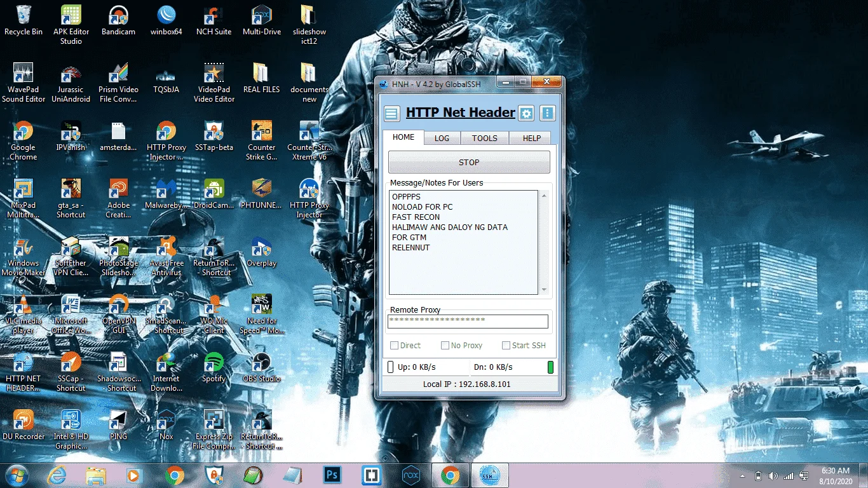Open the three-dot options button in HNH
This screenshot has width=868, height=488.
[548, 114]
